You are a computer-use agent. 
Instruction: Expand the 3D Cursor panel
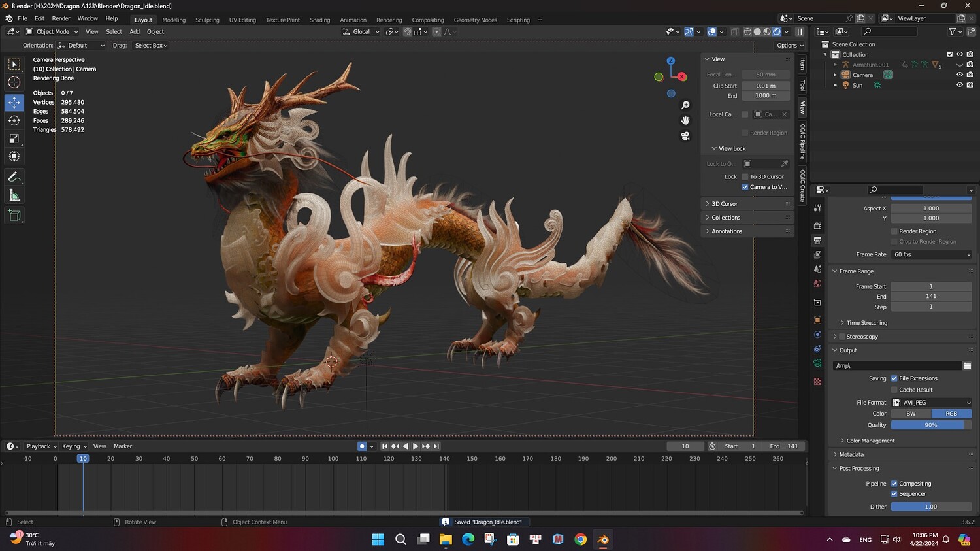coord(725,204)
